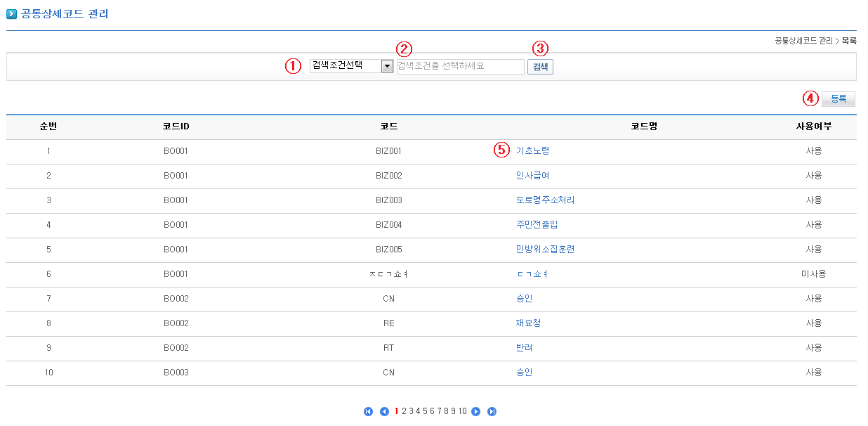Open the 주민전출입 code detail link

(x=537, y=225)
